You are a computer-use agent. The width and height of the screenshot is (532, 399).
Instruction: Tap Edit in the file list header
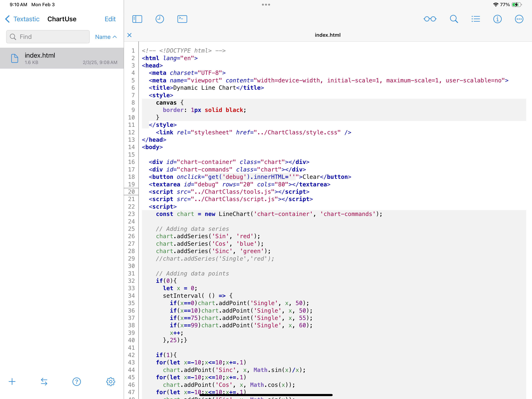pos(110,19)
